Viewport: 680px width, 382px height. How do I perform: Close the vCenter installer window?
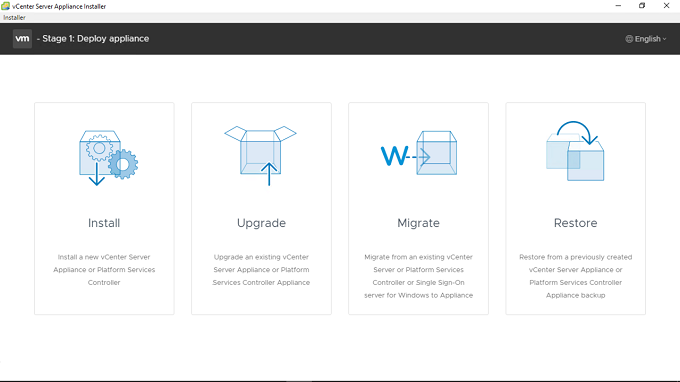pyautogui.click(x=667, y=6)
